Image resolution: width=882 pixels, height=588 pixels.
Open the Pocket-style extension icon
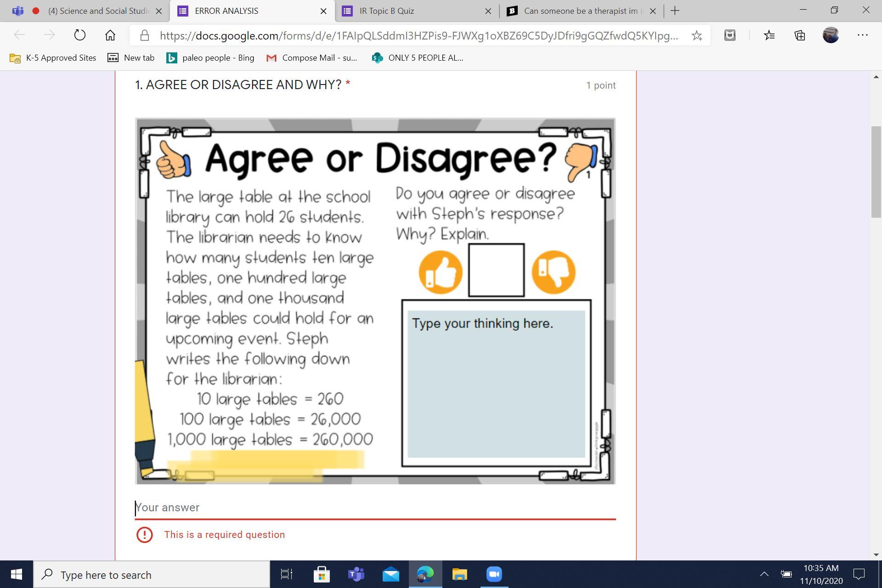coord(729,35)
